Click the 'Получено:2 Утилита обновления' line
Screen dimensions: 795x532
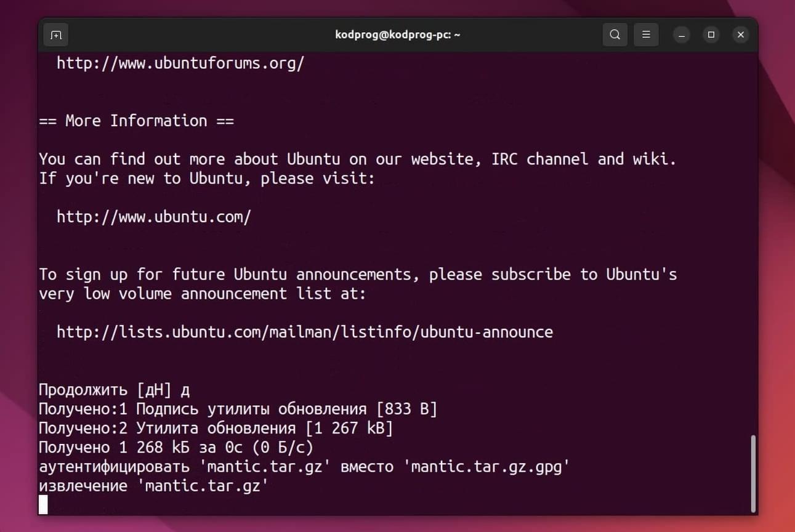click(216, 428)
